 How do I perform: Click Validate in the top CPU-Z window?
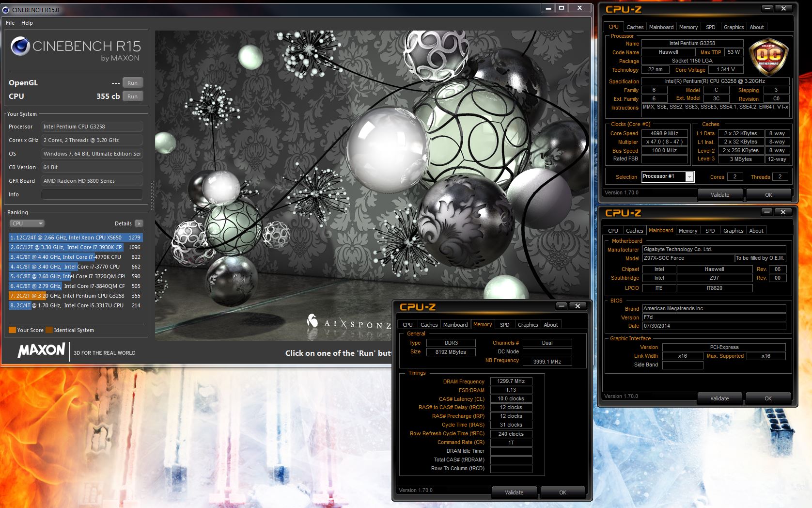pos(720,195)
